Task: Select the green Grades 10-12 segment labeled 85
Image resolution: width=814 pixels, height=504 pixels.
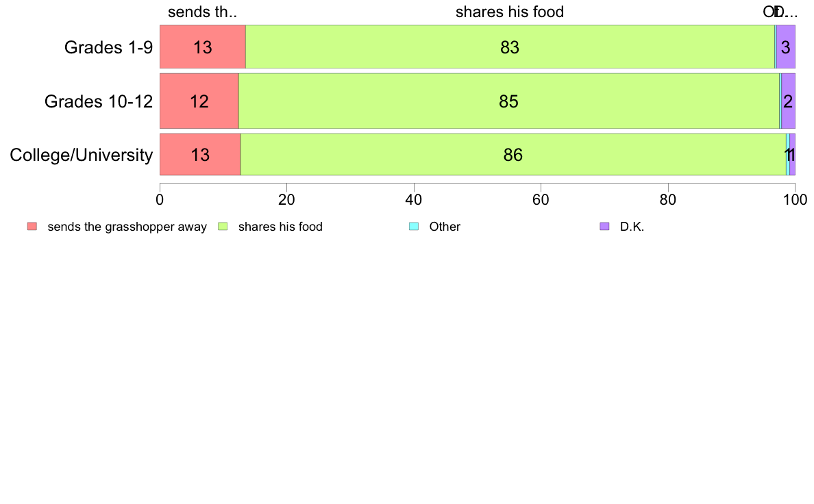Action: click(x=508, y=101)
